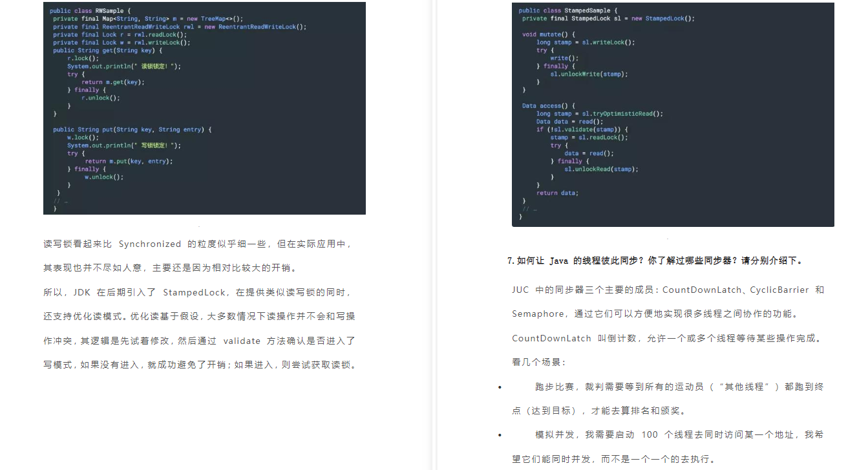This screenshot has height=470, width=868.
Task: Click the ReentrantReadWriteLock rwl declaration line
Action: [180, 27]
